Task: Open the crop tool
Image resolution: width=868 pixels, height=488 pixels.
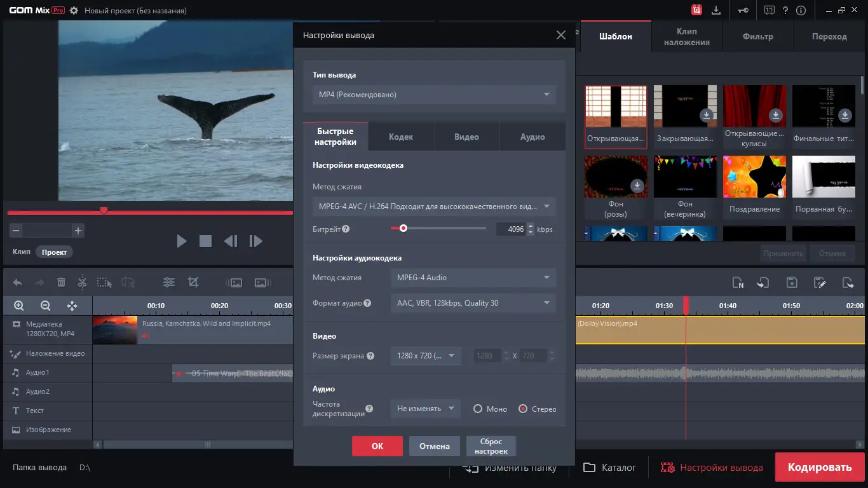Action: point(194,282)
